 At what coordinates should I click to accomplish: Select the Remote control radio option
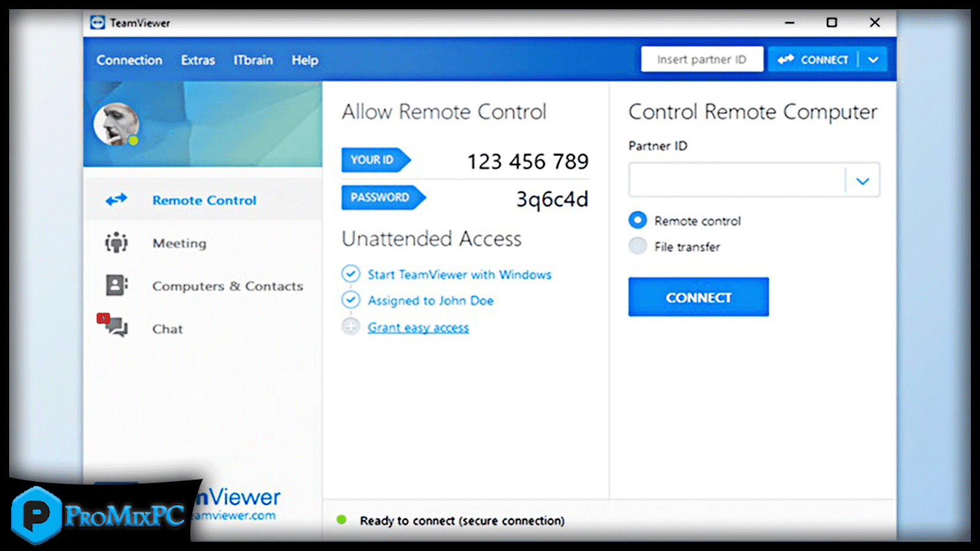(638, 220)
